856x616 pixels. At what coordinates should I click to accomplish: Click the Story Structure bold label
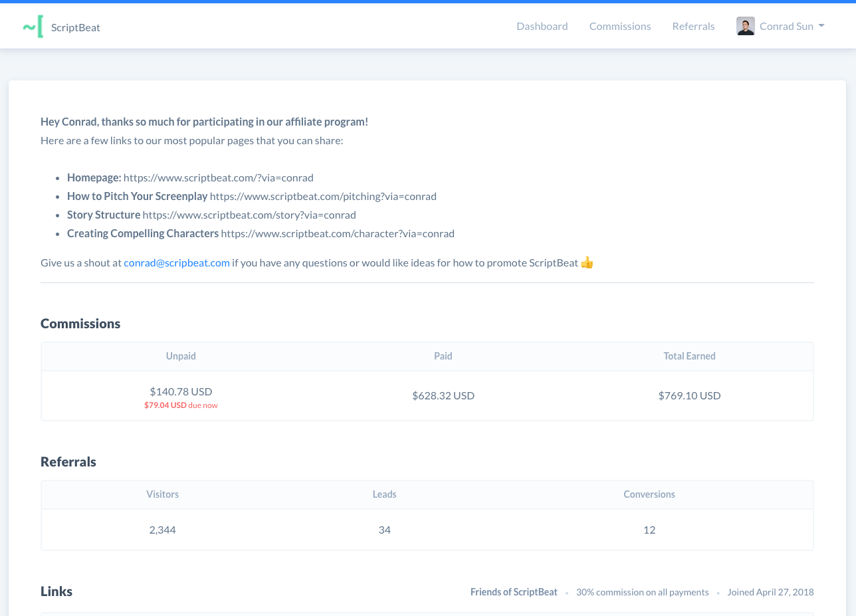pos(104,215)
